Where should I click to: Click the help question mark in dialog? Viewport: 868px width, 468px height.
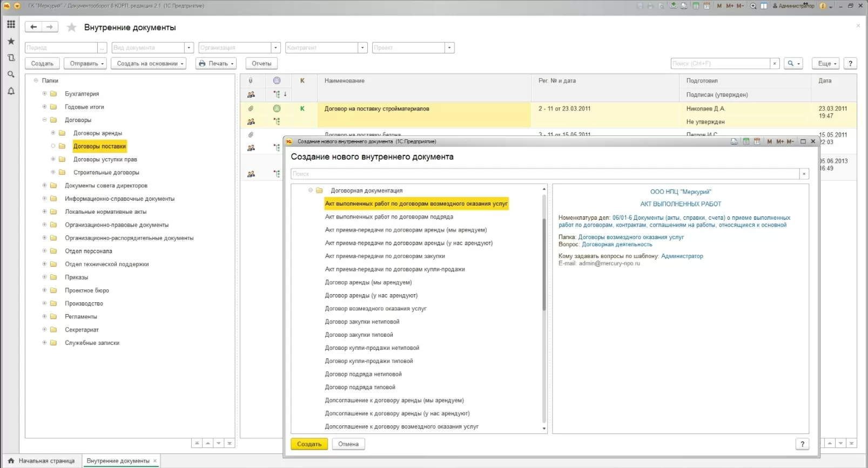(x=802, y=444)
